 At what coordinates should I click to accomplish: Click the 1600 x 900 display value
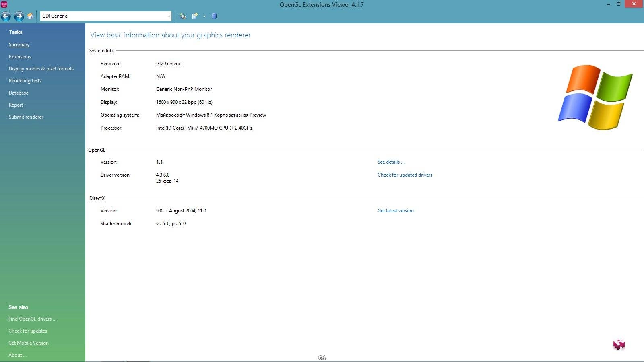tap(184, 102)
